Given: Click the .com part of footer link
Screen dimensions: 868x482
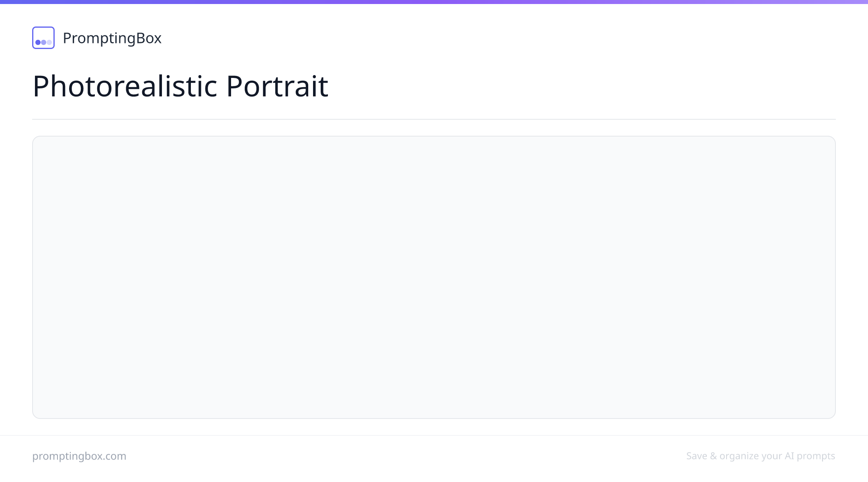Looking at the screenshot, I should point(117,456).
